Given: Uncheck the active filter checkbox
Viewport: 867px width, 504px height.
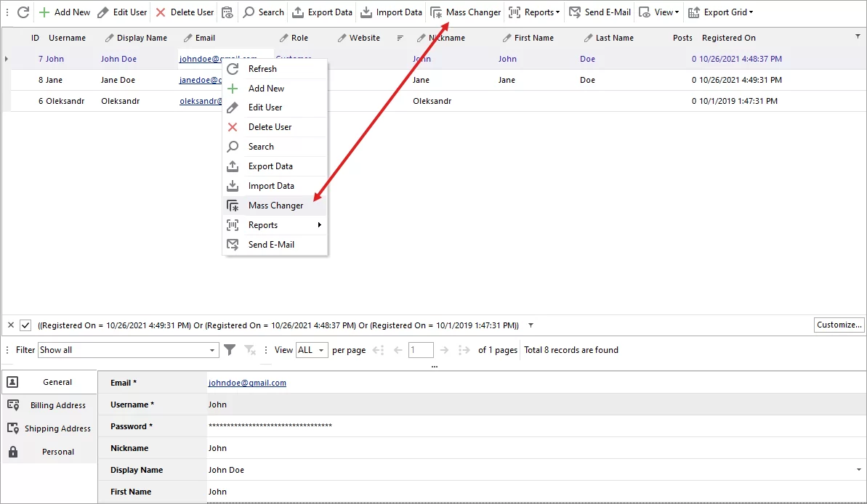Looking at the screenshot, I should click(25, 325).
